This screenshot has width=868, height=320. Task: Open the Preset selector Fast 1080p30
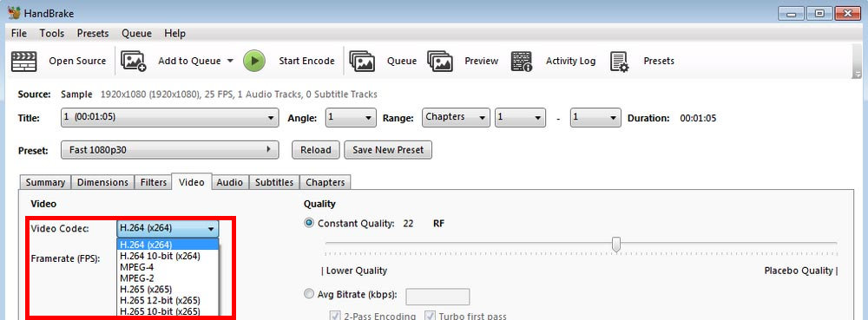(x=169, y=150)
